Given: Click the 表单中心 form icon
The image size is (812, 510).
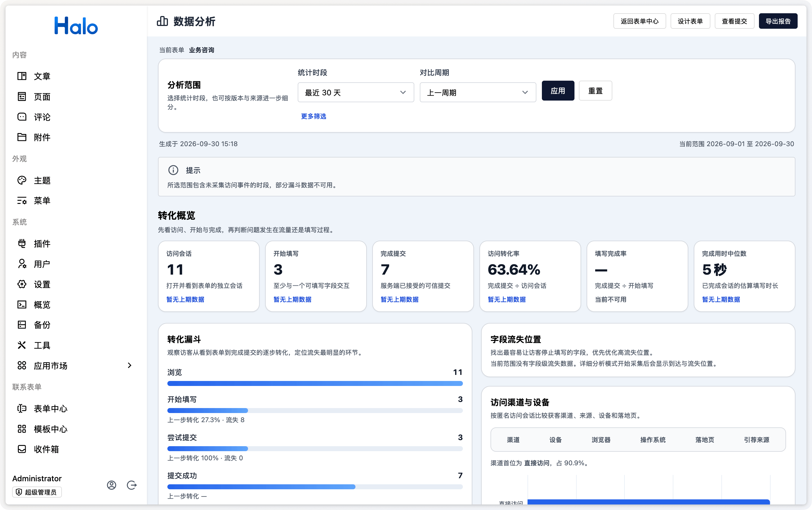Looking at the screenshot, I should (22, 409).
